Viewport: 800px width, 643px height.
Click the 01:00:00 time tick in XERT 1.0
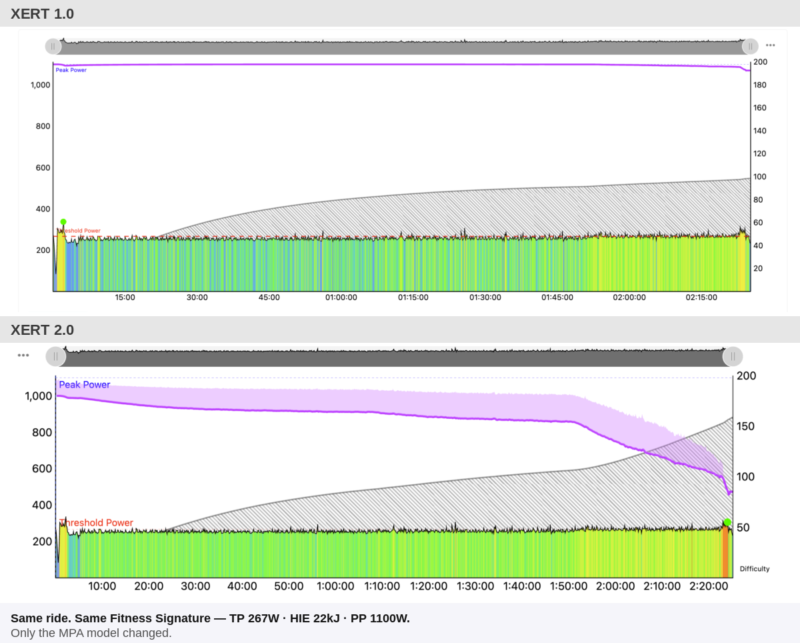(x=341, y=298)
